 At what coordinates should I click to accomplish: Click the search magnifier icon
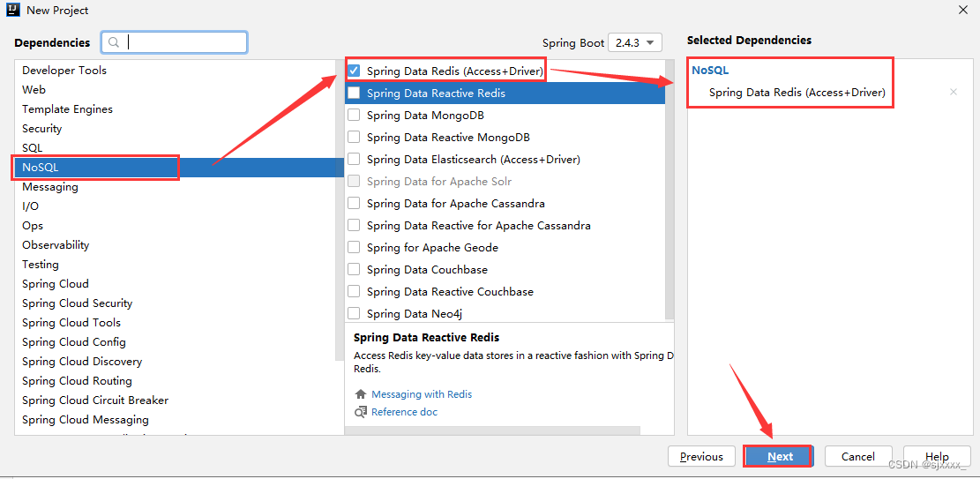[x=113, y=42]
